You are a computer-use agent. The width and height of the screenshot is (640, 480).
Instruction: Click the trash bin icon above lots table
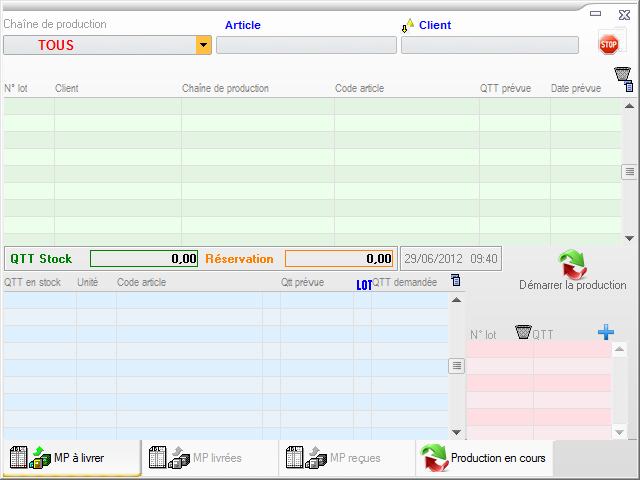(622, 74)
